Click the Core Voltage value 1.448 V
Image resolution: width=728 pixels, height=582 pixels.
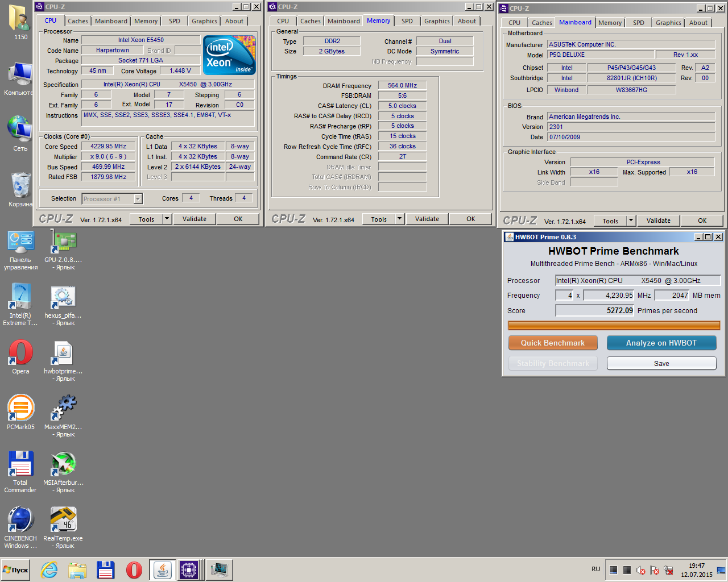point(180,70)
